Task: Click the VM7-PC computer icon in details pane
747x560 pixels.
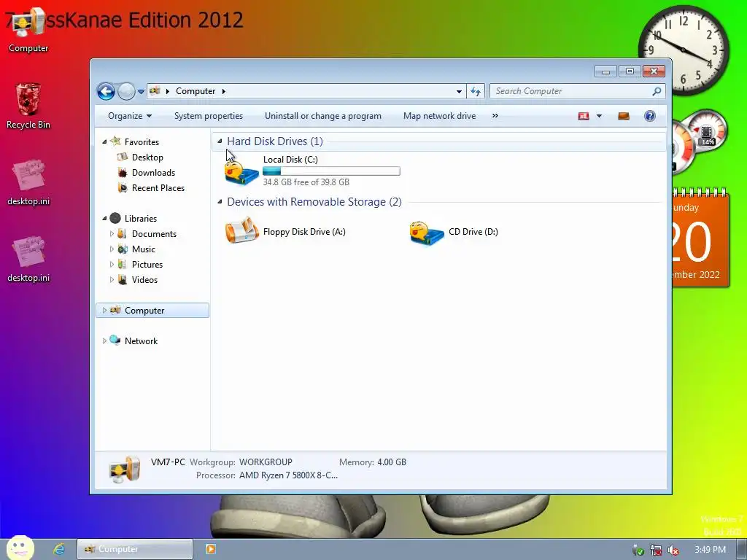Action: (125, 468)
